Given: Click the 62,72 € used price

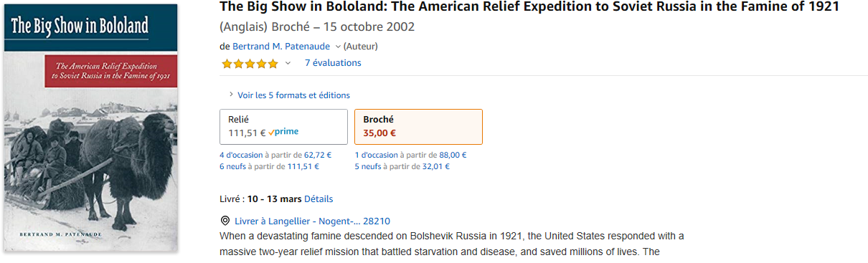Looking at the screenshot, I should point(318,155).
